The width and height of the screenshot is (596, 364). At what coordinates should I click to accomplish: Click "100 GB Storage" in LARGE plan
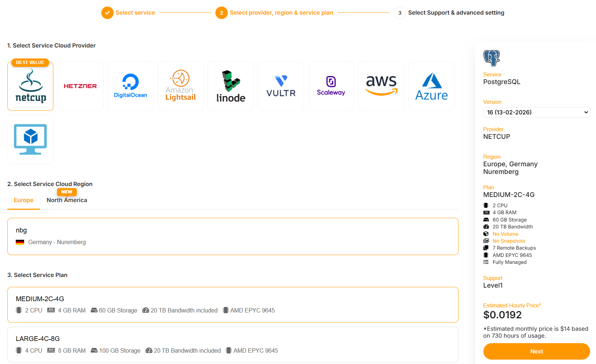(120, 350)
